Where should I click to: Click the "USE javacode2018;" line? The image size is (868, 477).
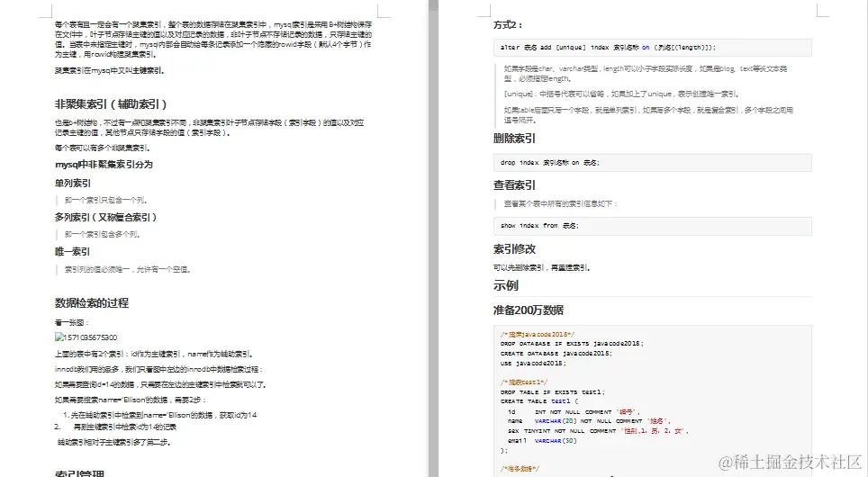(x=534, y=364)
